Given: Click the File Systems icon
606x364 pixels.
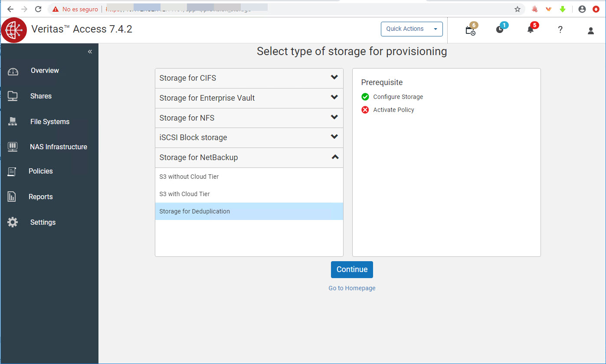Looking at the screenshot, I should click(13, 122).
